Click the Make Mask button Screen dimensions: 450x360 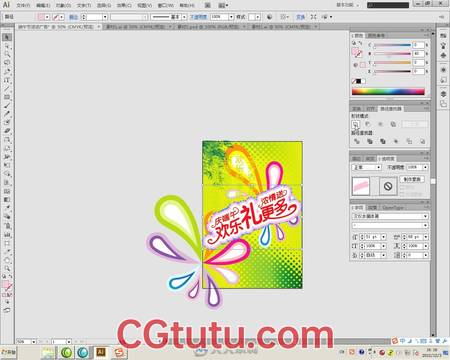[412, 179]
